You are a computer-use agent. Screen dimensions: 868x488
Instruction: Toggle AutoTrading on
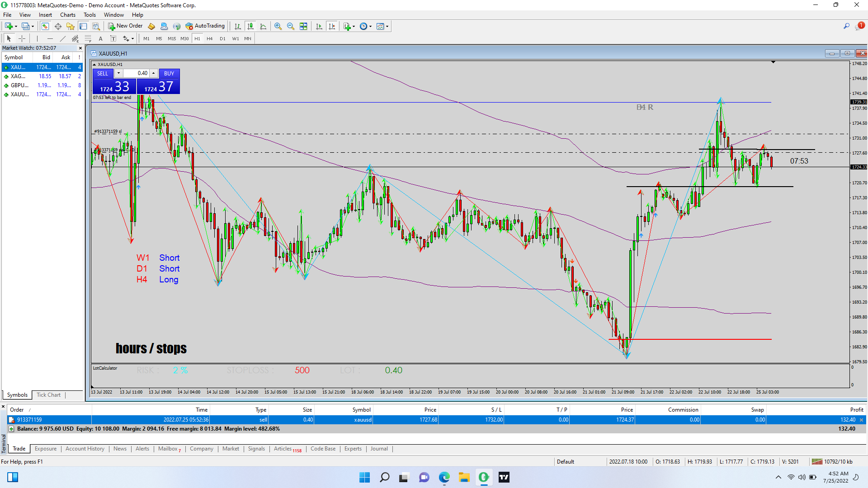tap(205, 26)
